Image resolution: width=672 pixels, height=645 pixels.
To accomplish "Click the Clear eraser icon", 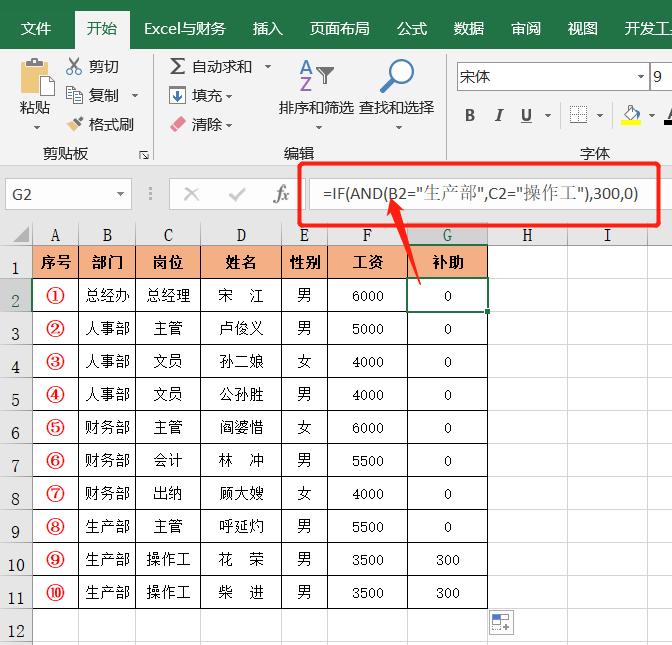I will (x=177, y=124).
